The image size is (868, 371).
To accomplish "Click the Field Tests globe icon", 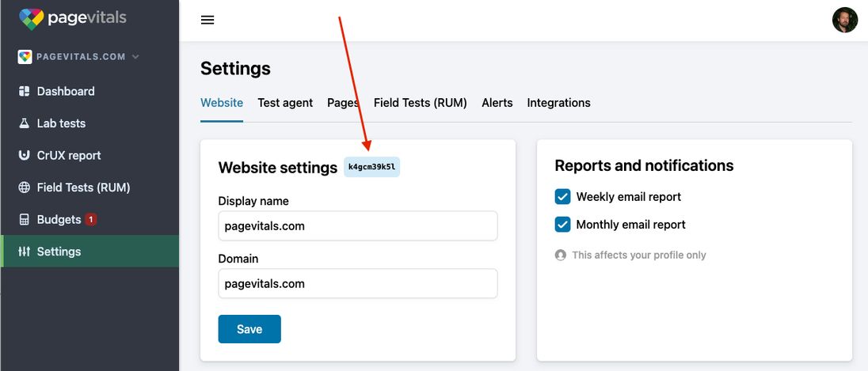I will tap(24, 187).
